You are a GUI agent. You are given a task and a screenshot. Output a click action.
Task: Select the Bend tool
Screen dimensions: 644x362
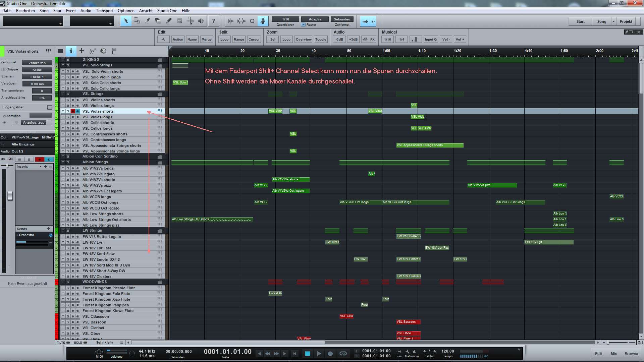190,21
